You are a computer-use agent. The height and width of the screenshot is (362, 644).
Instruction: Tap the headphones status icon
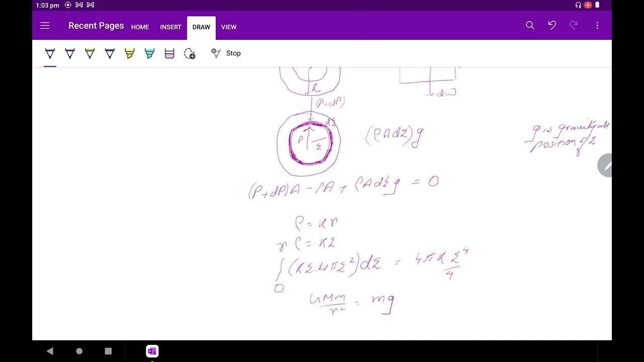tap(578, 5)
